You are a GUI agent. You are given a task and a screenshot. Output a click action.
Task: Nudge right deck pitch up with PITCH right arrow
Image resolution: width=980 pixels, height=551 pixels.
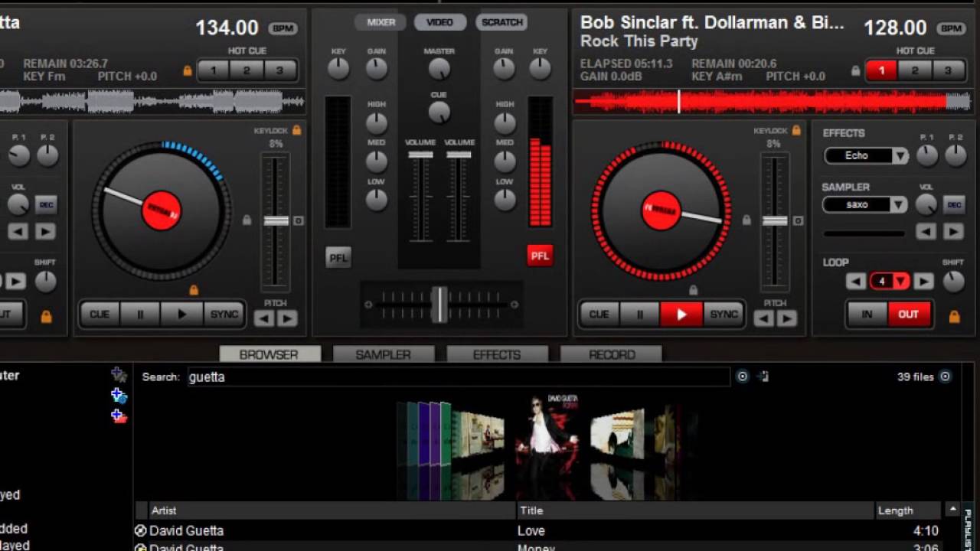[x=787, y=318]
